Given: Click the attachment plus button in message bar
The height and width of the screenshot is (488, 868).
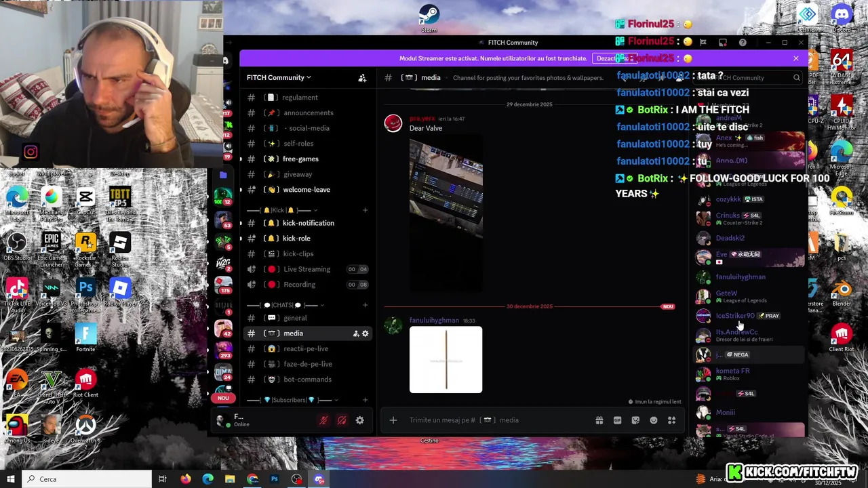Looking at the screenshot, I should 393,420.
